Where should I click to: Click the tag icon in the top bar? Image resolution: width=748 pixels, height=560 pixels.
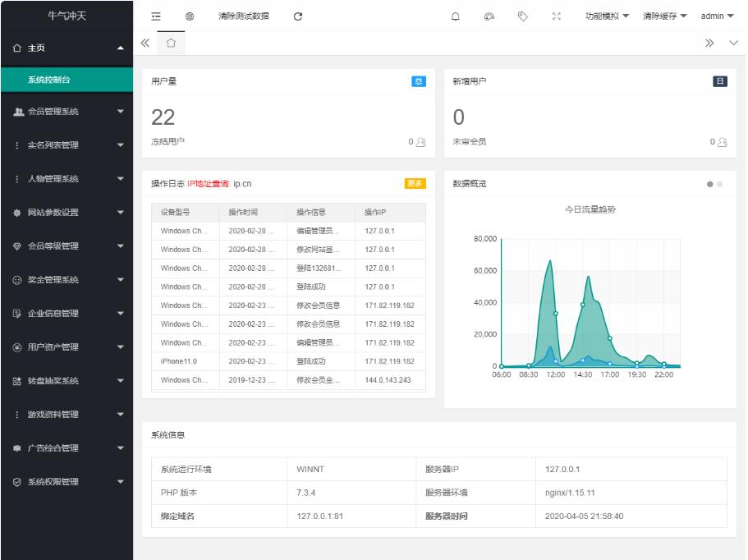coord(521,16)
